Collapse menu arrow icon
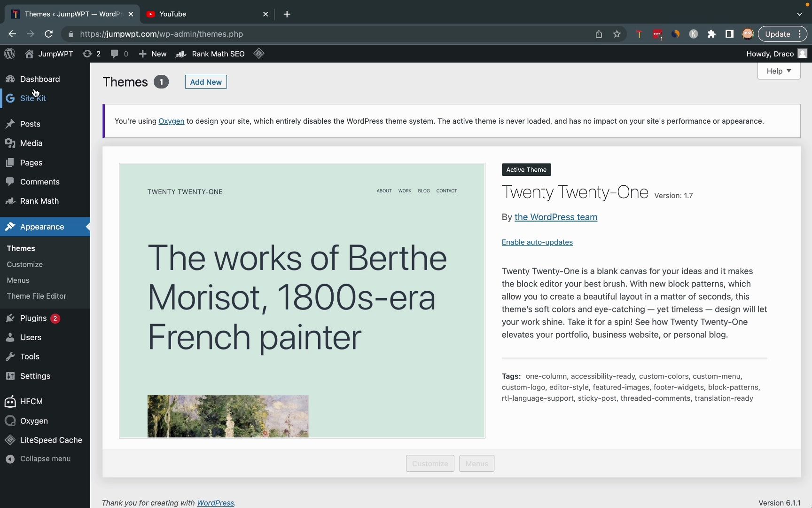Screen dimensions: 812x508 [x=10, y=459]
